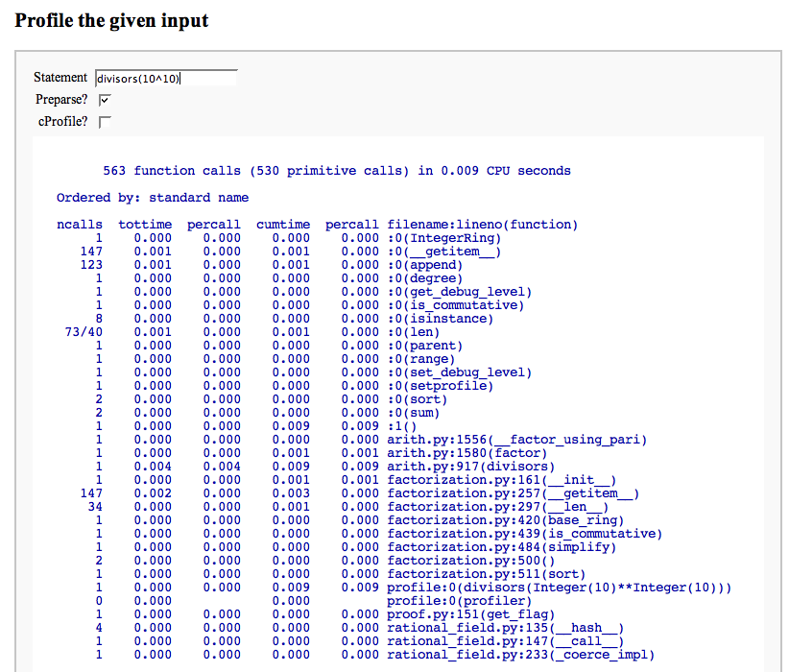Click the Statement input field

(x=165, y=78)
